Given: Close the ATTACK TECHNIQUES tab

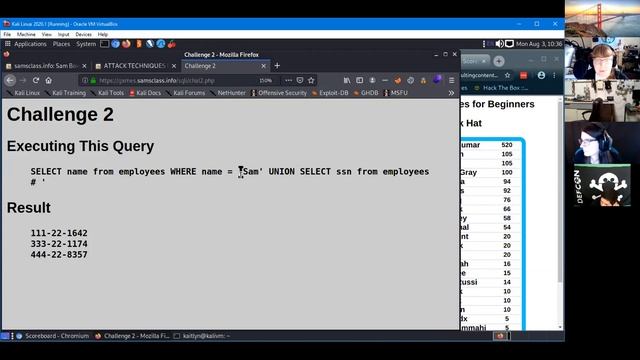Looking at the screenshot, I should 174,66.
